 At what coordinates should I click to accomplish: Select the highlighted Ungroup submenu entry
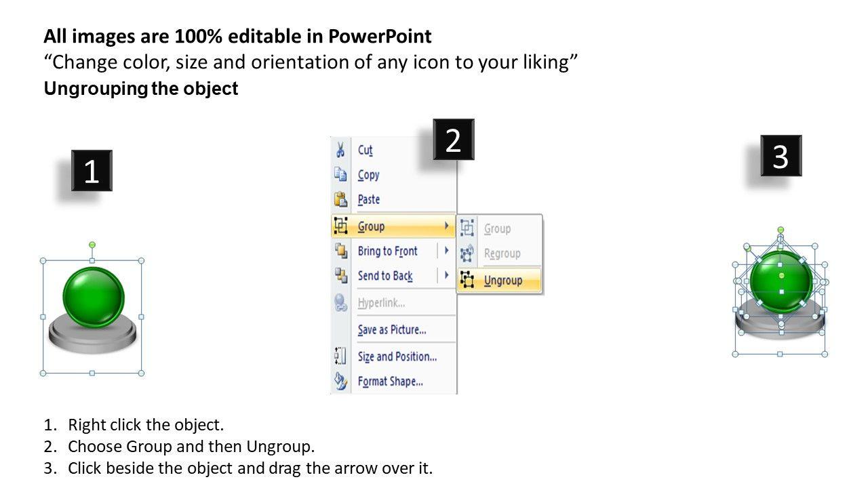503,281
